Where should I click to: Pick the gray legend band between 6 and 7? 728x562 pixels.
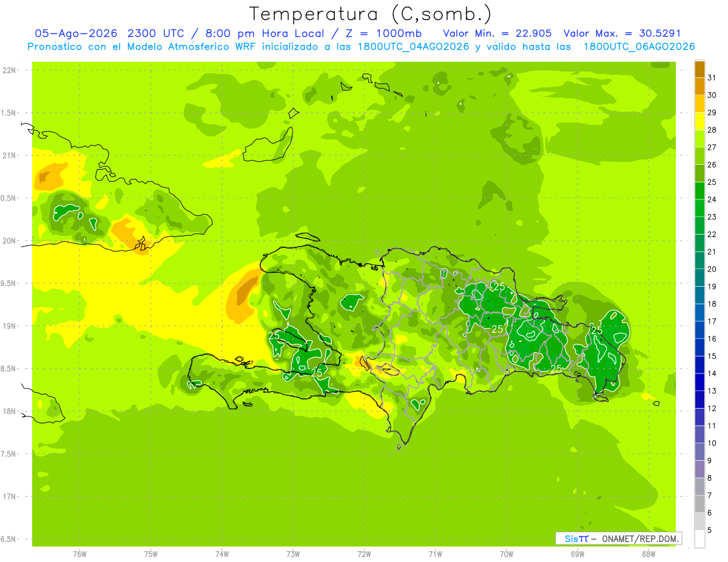(x=699, y=504)
